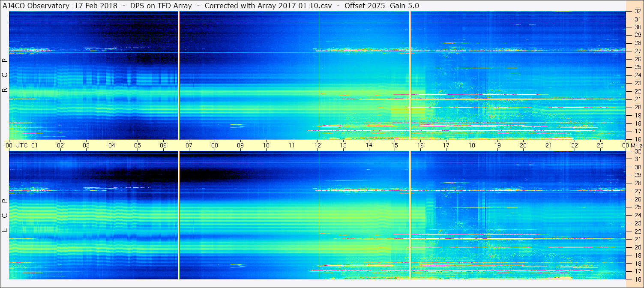Select the 02 hour label on the UTC axis
Screen dimensions: 644x288
point(60,145)
